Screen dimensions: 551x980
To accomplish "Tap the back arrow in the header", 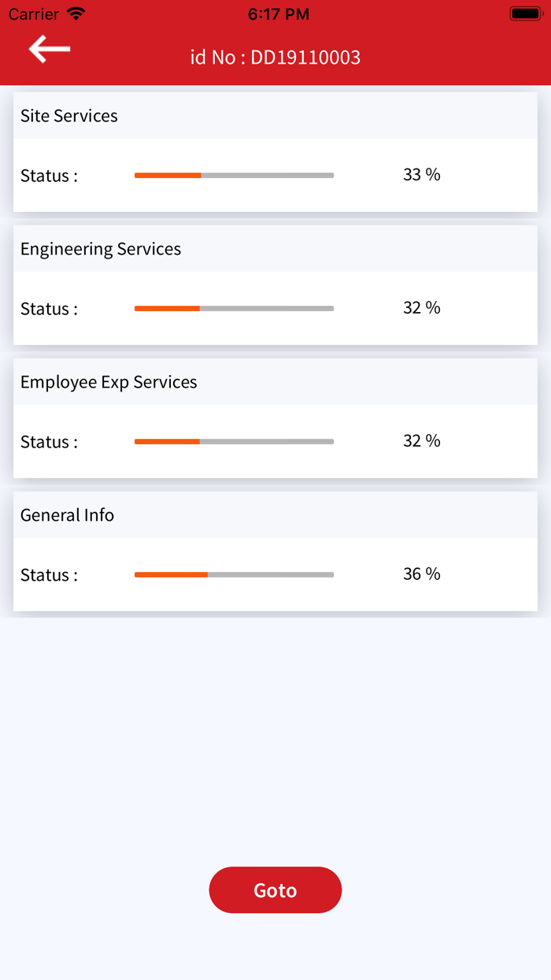I will click(47, 49).
